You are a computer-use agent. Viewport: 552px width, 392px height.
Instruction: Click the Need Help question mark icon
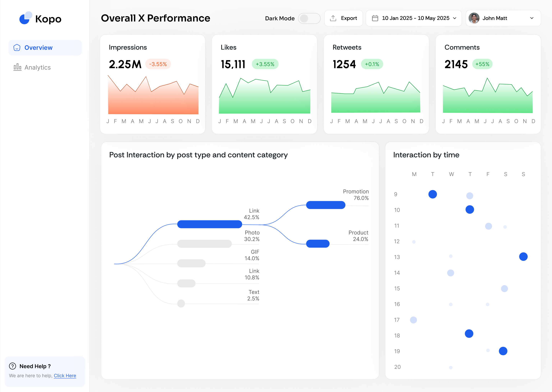13,366
